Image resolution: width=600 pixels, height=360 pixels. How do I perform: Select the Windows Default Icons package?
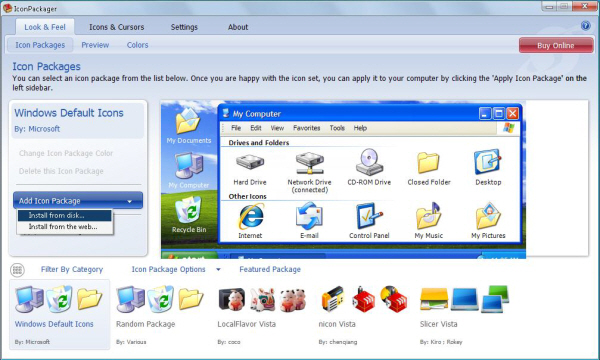click(x=60, y=314)
